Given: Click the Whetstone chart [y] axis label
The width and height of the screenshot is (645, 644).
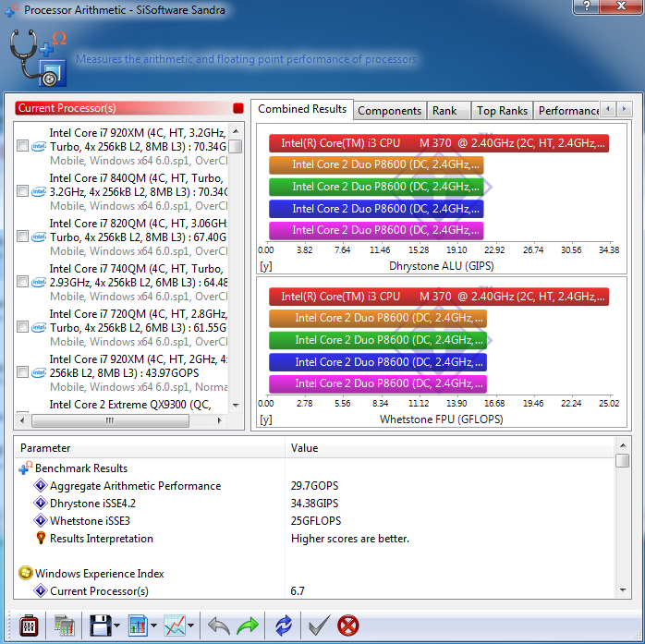Looking at the screenshot, I should click(266, 419).
